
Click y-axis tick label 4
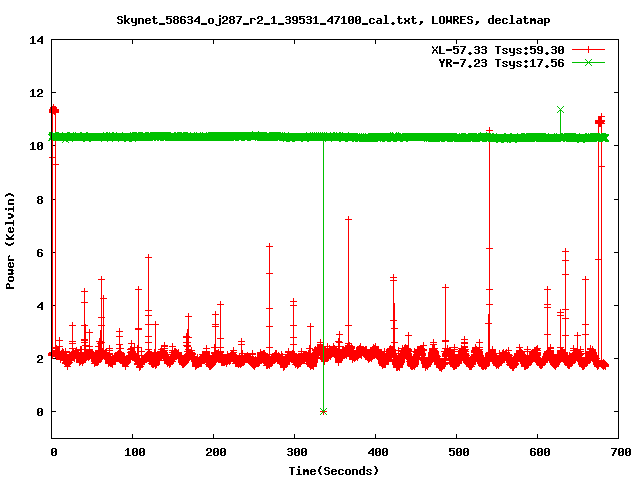[x=40, y=306]
